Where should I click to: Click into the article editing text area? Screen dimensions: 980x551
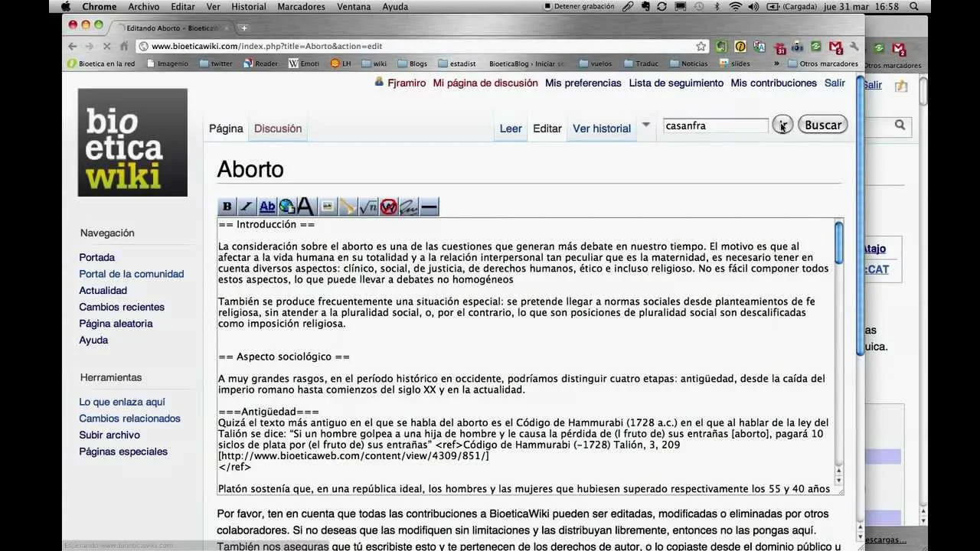525,357
